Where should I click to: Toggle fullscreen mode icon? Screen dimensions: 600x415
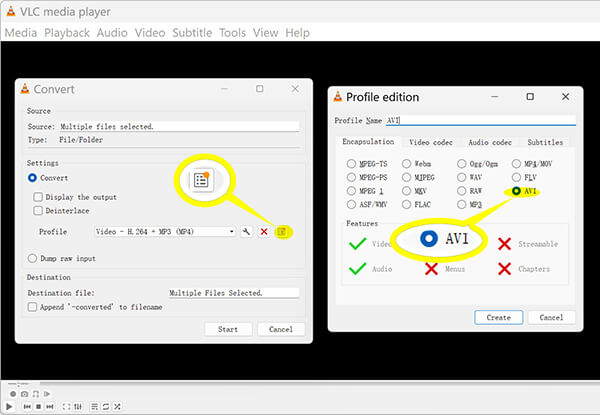pos(67,407)
